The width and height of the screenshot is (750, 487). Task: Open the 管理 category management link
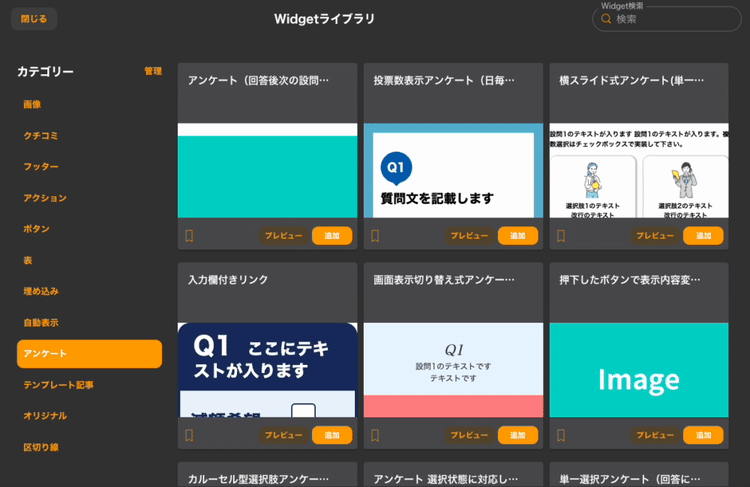tap(152, 71)
